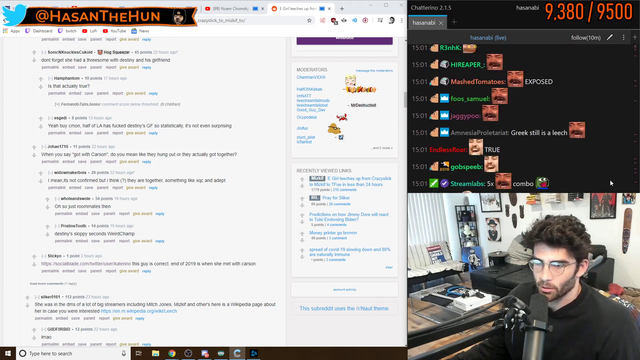Upvote Hamphantom's comment
Screen dimensions: 640x360
pyautogui.click(x=41, y=78)
